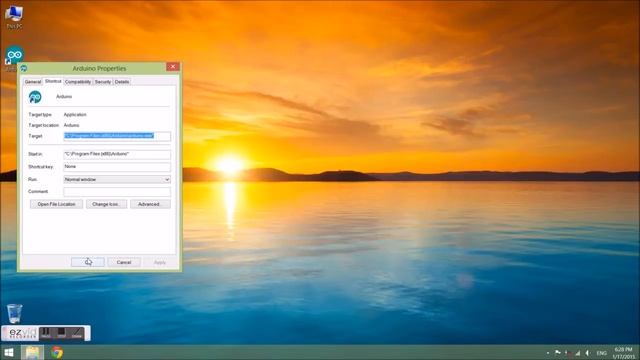Launch Google Chrome from the taskbar
Image resolution: width=640 pixels, height=360 pixels.
click(57, 352)
